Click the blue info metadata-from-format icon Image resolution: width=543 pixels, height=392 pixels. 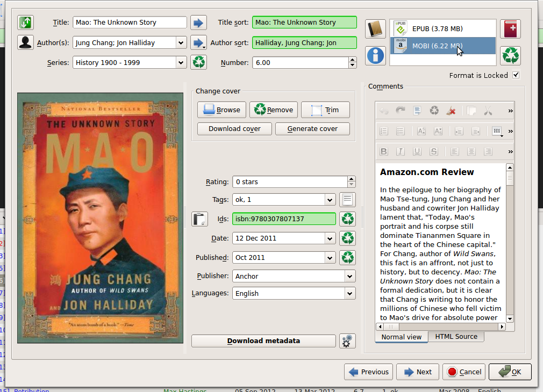pyautogui.click(x=375, y=55)
